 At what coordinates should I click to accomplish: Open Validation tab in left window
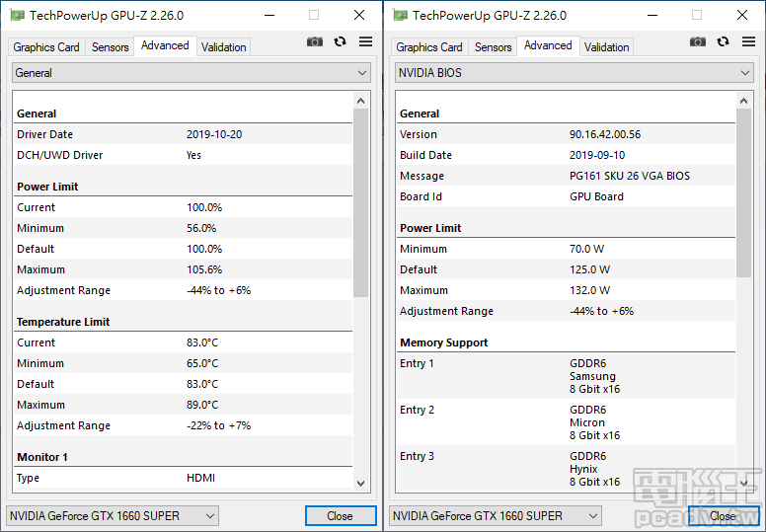click(224, 47)
